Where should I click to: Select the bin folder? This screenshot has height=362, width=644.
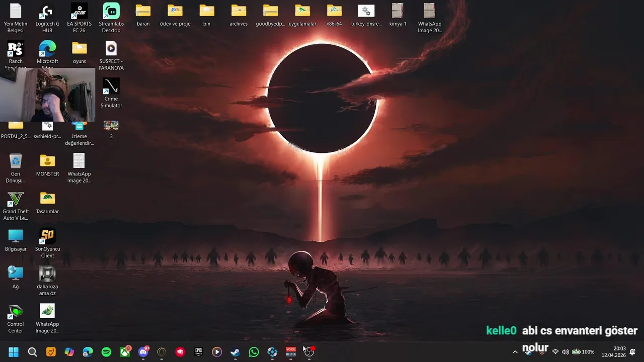(x=207, y=15)
